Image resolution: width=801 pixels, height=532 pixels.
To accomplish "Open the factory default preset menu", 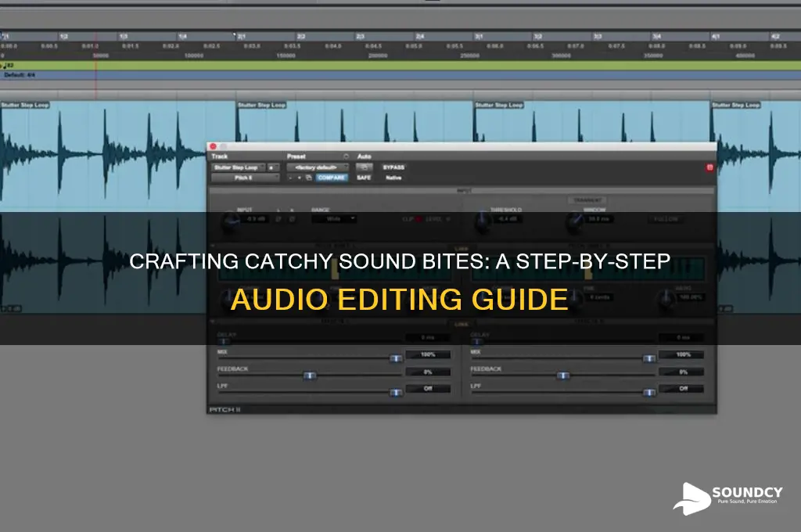I will tap(318, 167).
